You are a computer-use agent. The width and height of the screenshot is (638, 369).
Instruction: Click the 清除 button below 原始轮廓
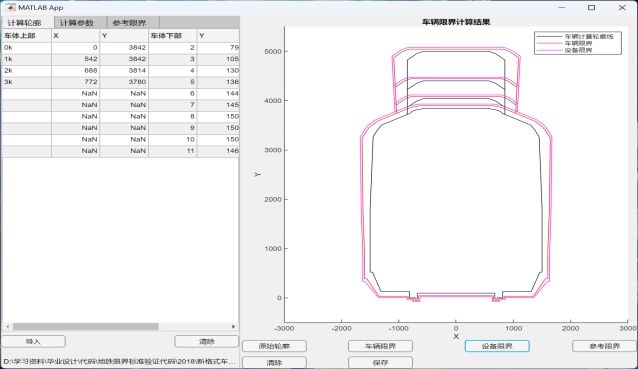tap(274, 362)
